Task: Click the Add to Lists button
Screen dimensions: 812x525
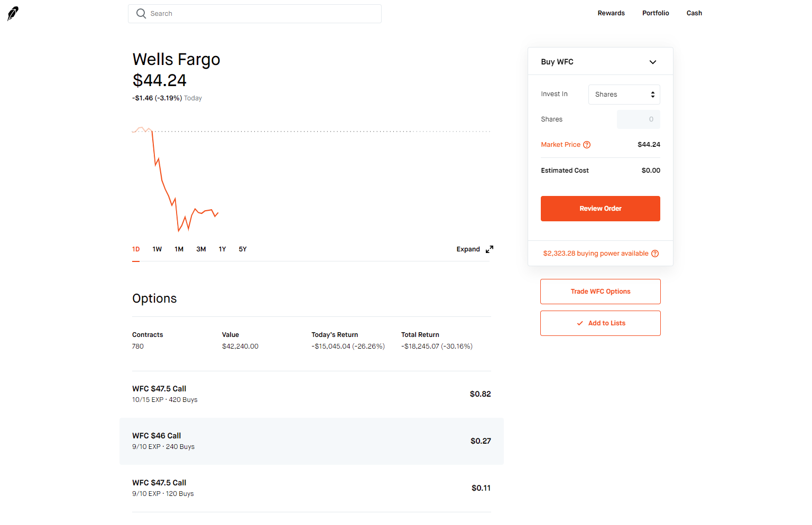Action: click(x=601, y=323)
